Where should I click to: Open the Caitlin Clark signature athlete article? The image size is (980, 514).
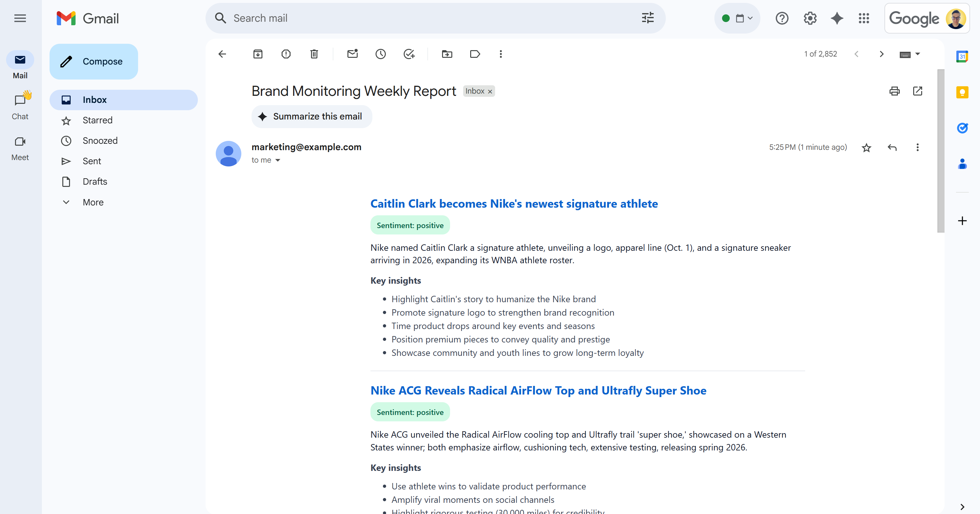(514, 203)
